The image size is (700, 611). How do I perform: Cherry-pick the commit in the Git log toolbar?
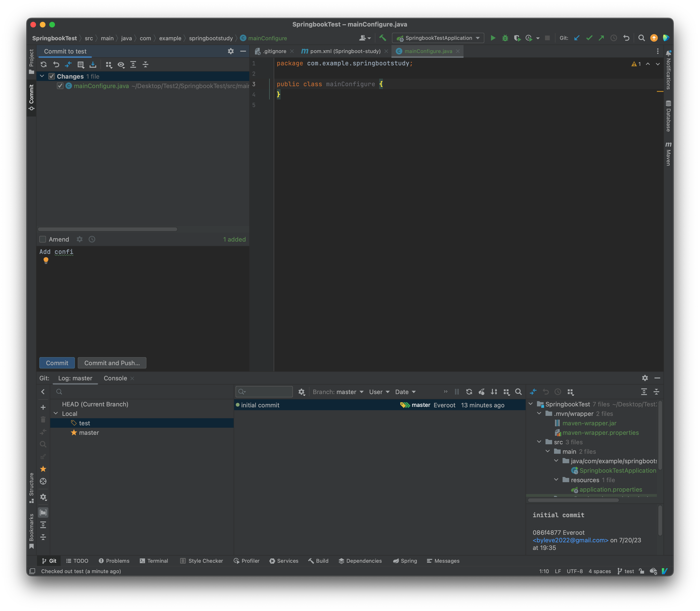[x=481, y=392]
